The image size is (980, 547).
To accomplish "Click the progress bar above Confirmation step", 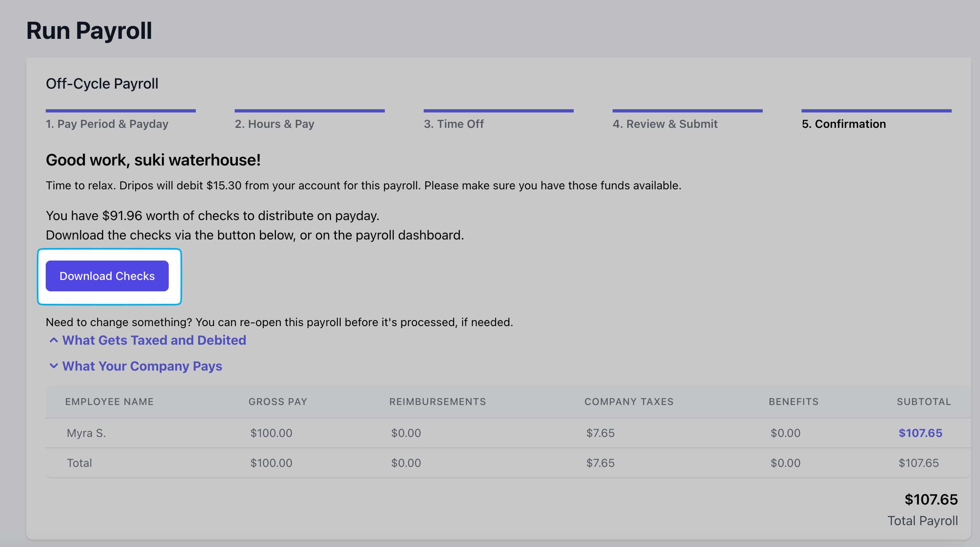I will [876, 110].
